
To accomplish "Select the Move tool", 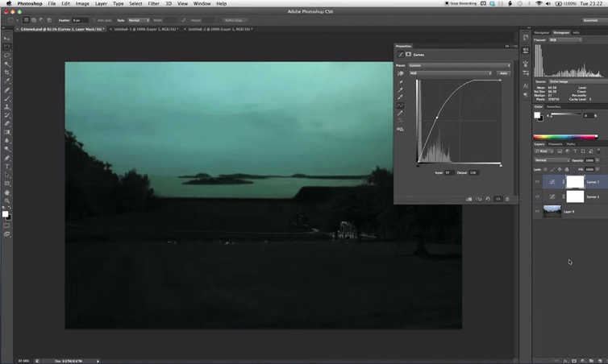I will pos(6,39).
